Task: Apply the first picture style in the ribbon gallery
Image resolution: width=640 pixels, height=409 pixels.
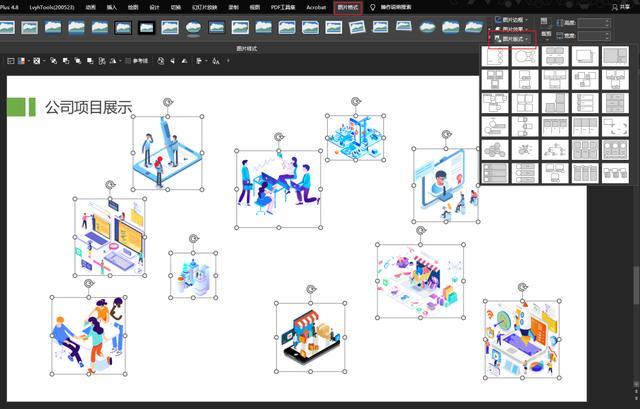Action: [8, 28]
